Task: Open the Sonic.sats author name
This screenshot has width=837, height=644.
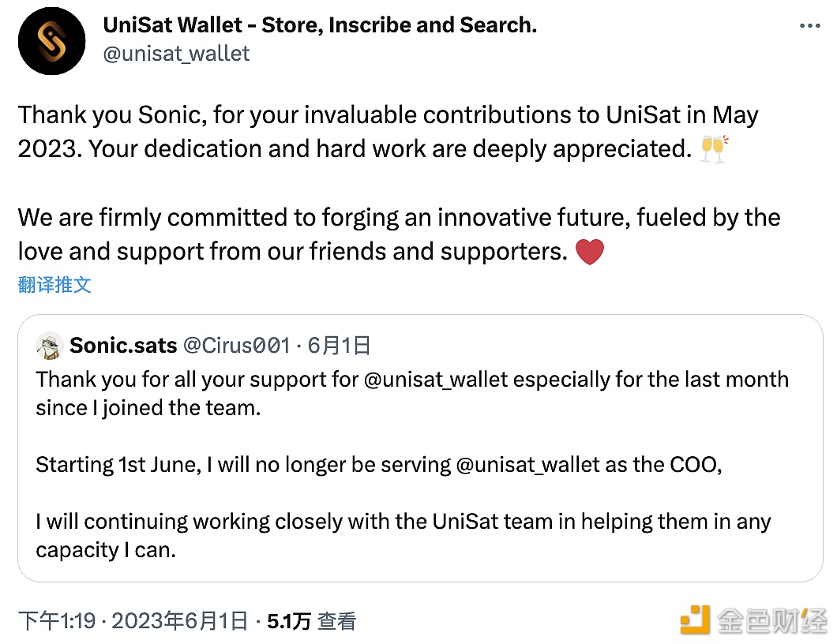Action: point(123,345)
